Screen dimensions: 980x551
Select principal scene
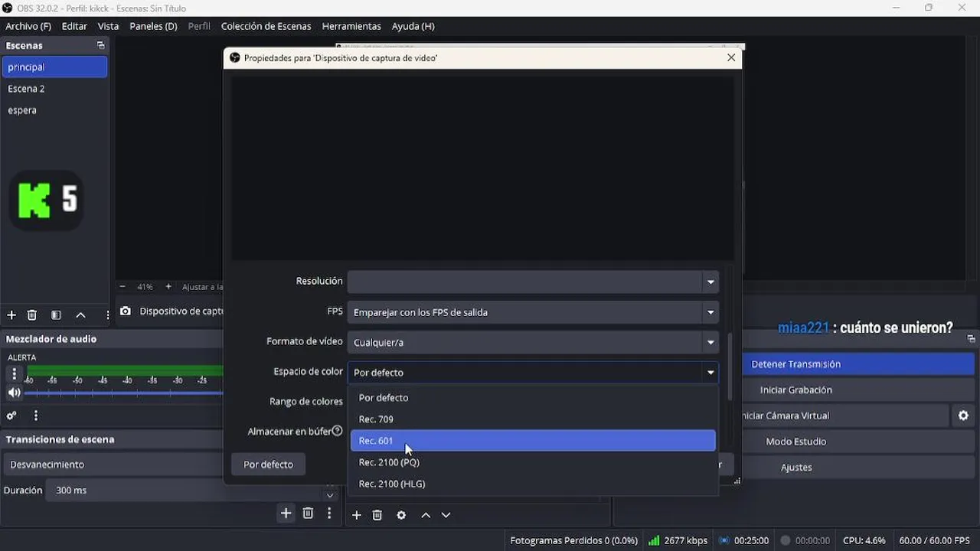(54, 67)
